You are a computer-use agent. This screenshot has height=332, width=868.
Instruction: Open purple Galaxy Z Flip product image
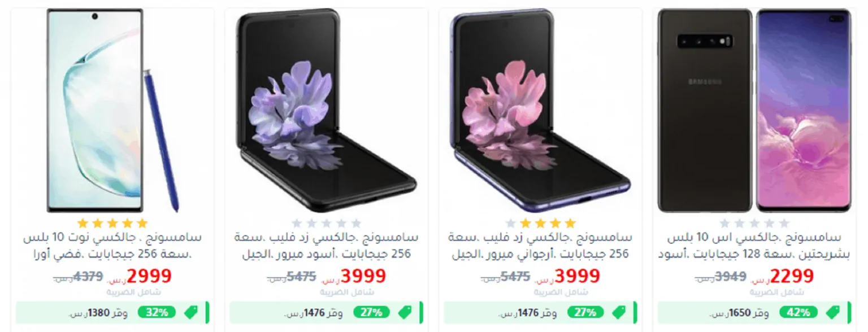tap(540, 111)
